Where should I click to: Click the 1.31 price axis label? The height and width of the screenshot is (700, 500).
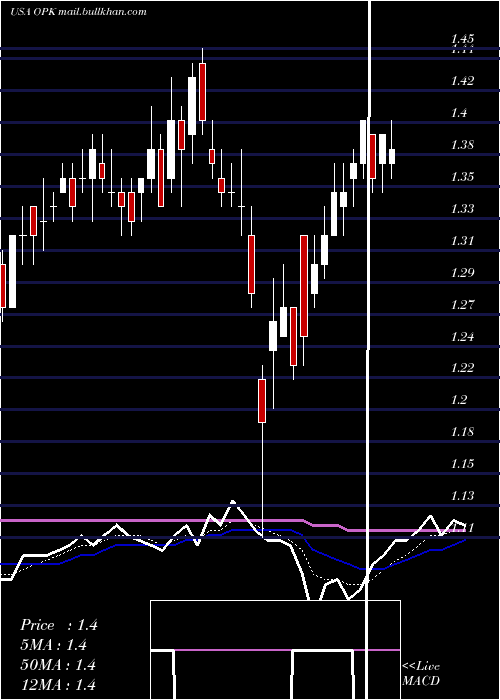click(x=462, y=241)
